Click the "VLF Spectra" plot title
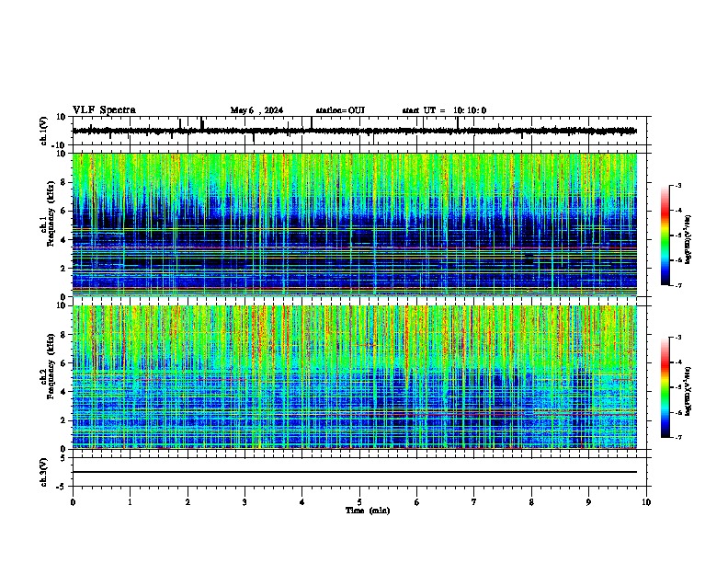 tap(104, 110)
